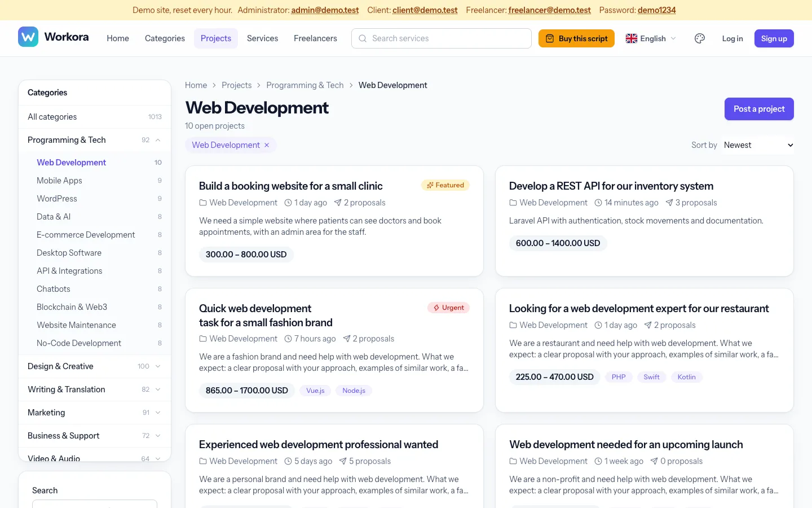Screen dimensions: 812x508
Task: Open the Services nav item
Action: pyautogui.click(x=262, y=38)
